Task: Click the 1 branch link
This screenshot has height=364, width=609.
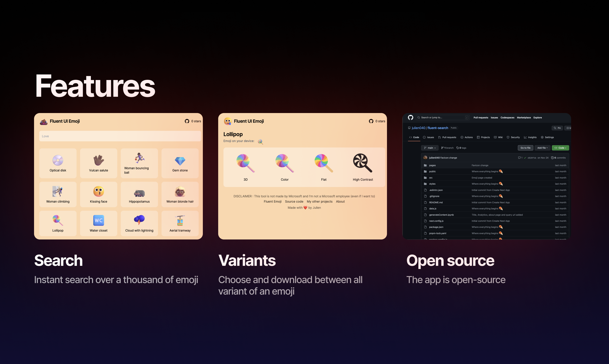Action: pos(447,148)
